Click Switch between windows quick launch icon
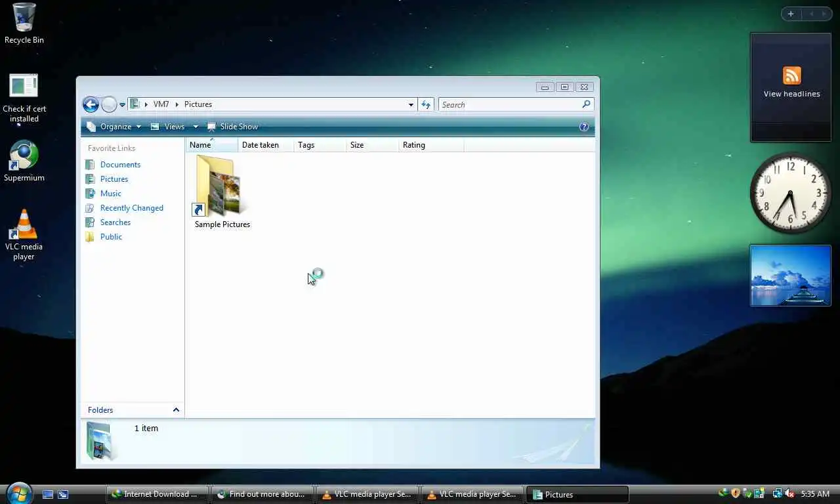 [63, 494]
